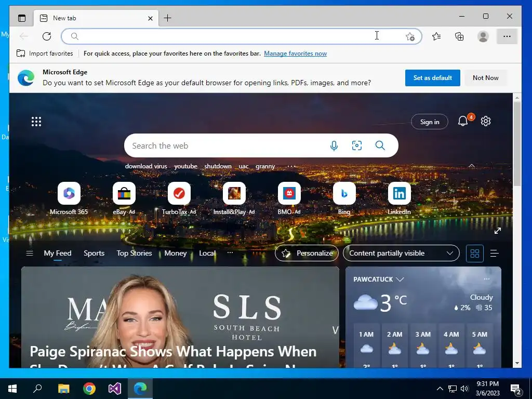Viewport: 532px width, 399px height.
Task: Open the app launcher grid icon
Action: pyautogui.click(x=36, y=122)
